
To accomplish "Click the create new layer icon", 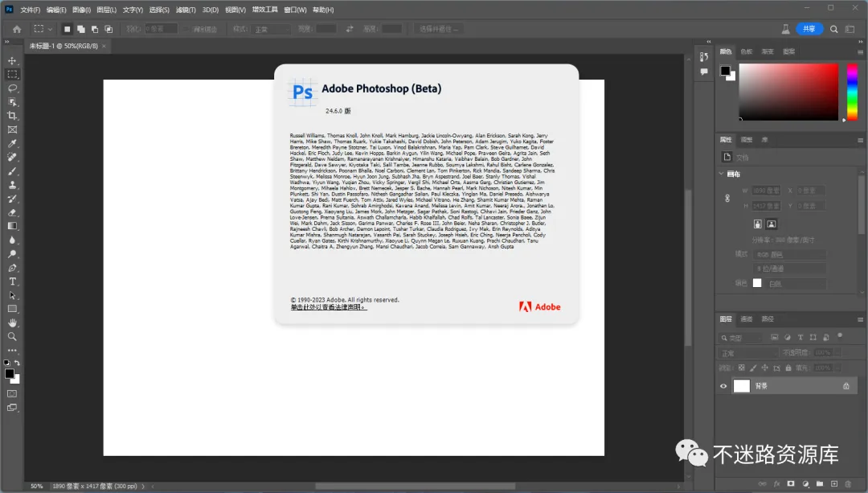I will [833, 483].
